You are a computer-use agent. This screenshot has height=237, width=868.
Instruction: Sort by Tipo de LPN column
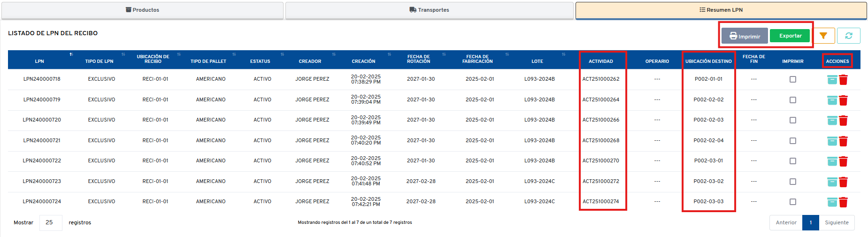pos(123,54)
